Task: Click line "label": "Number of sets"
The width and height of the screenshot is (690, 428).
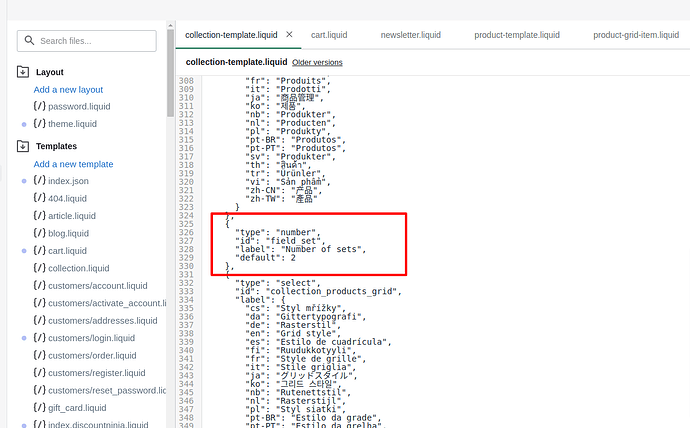Action: [x=301, y=249]
